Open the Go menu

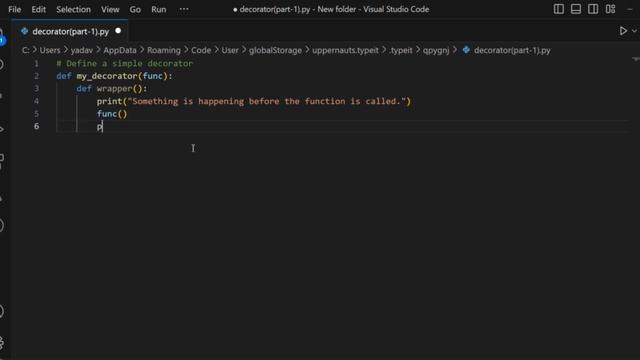point(135,9)
